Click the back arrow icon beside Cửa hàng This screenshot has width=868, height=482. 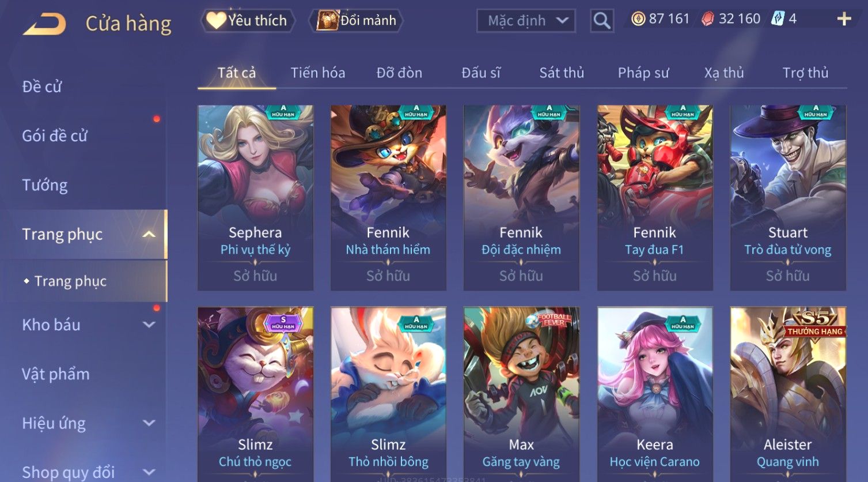[x=44, y=24]
